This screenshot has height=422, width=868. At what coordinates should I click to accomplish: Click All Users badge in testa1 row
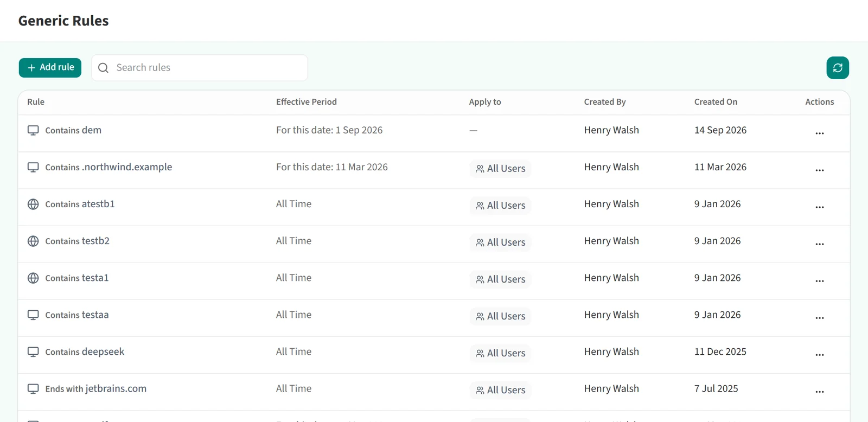[500, 279]
